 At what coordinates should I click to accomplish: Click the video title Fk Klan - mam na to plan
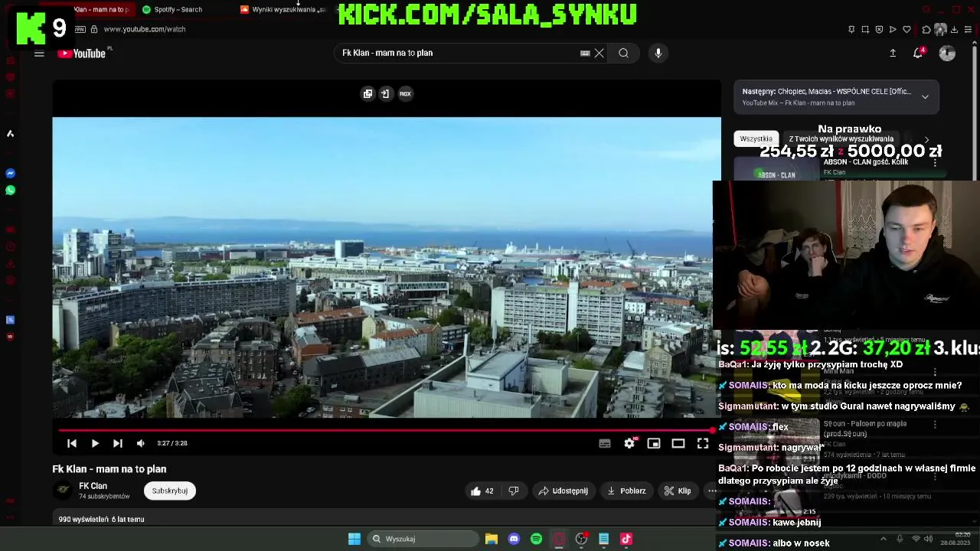coord(109,469)
